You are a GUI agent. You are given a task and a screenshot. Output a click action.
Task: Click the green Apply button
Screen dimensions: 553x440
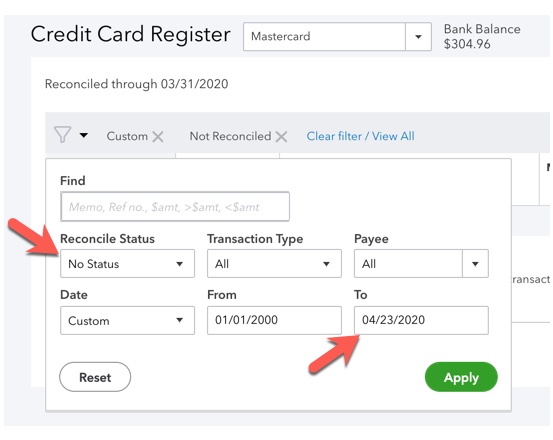461,377
